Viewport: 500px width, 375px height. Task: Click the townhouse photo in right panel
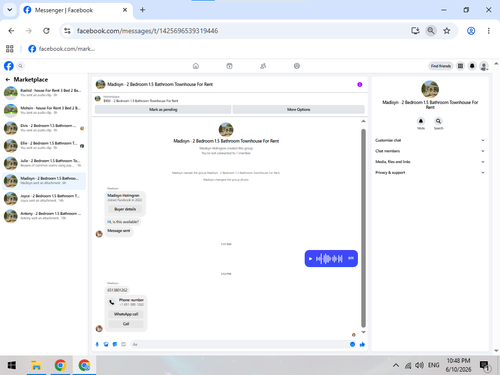pos(430,89)
